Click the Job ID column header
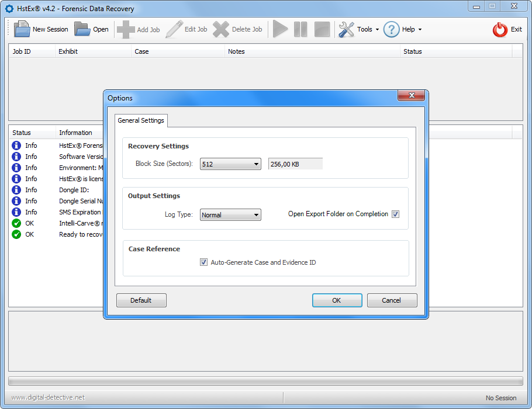532x409 pixels. [x=32, y=51]
